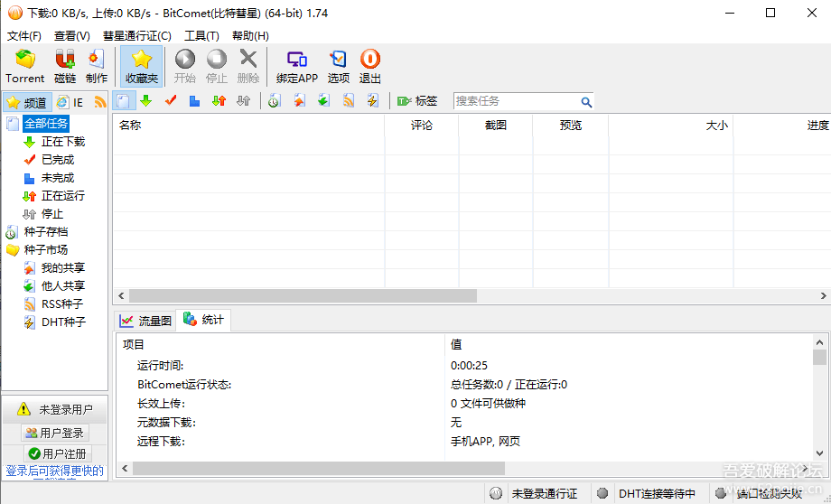The image size is (831, 504).
Task: Open the make torrent (制作) tool
Action: coord(97,66)
